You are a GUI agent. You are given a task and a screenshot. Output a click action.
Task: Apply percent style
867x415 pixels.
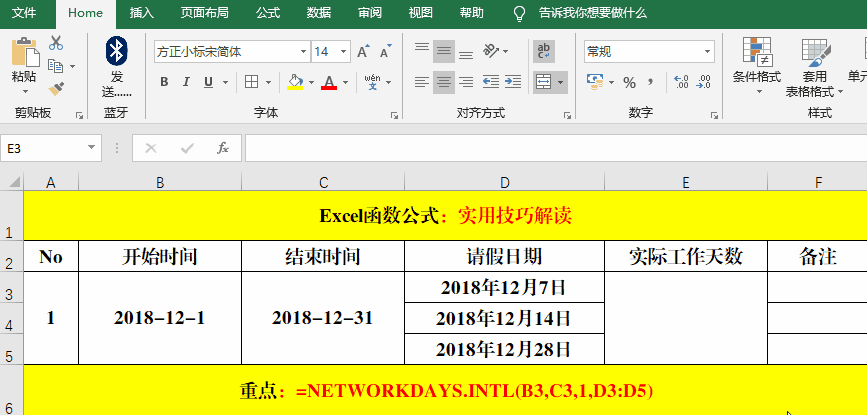click(x=629, y=83)
